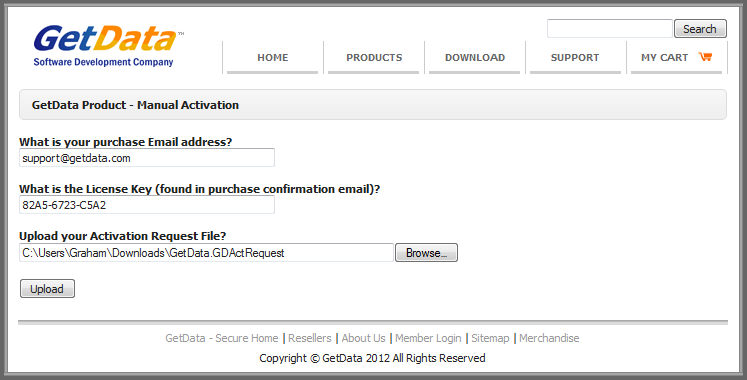Open GetData - Secure Home footer link
The image size is (747, 380).
pyautogui.click(x=222, y=338)
